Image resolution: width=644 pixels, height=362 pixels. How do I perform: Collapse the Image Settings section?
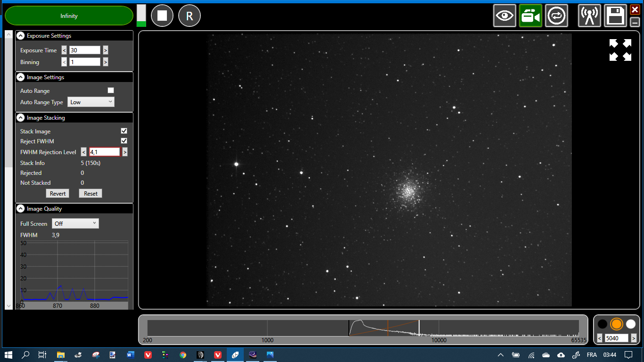point(21,77)
